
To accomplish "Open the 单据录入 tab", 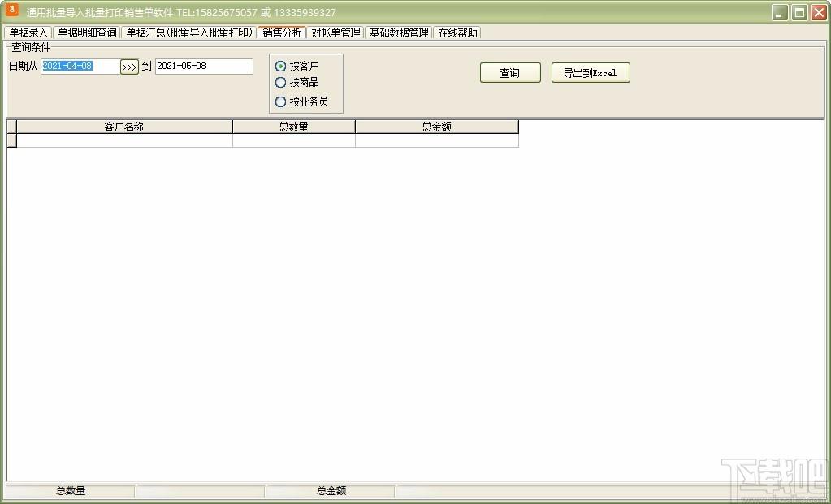I will [28, 32].
